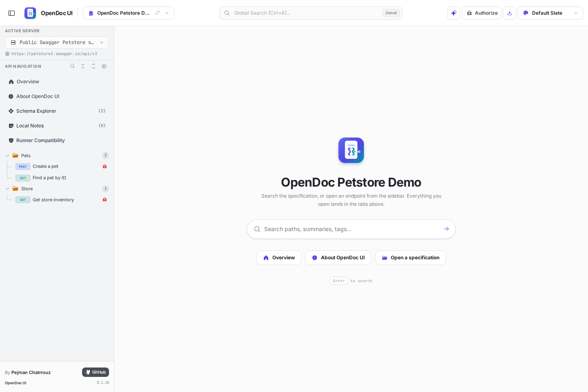Click the lock icon on Create a pet
The image size is (588, 392).
(x=105, y=167)
